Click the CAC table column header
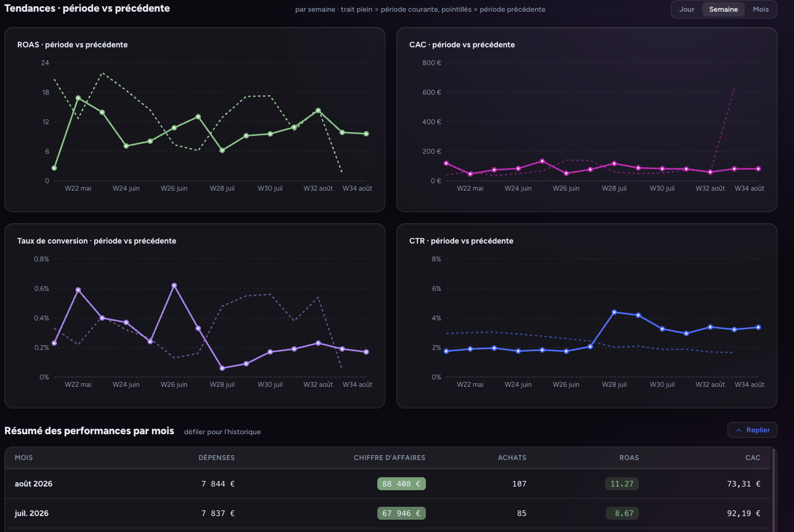 point(753,458)
